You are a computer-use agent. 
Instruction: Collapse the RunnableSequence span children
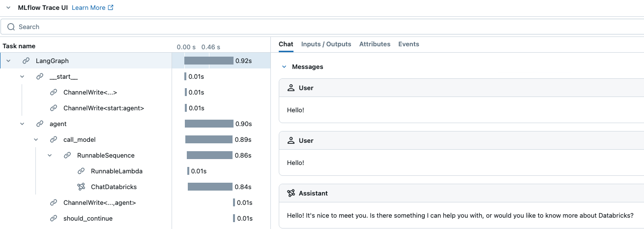(x=50, y=156)
